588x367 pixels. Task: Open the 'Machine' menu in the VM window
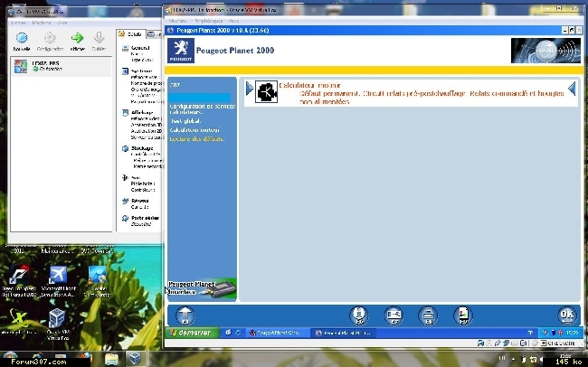178,21
